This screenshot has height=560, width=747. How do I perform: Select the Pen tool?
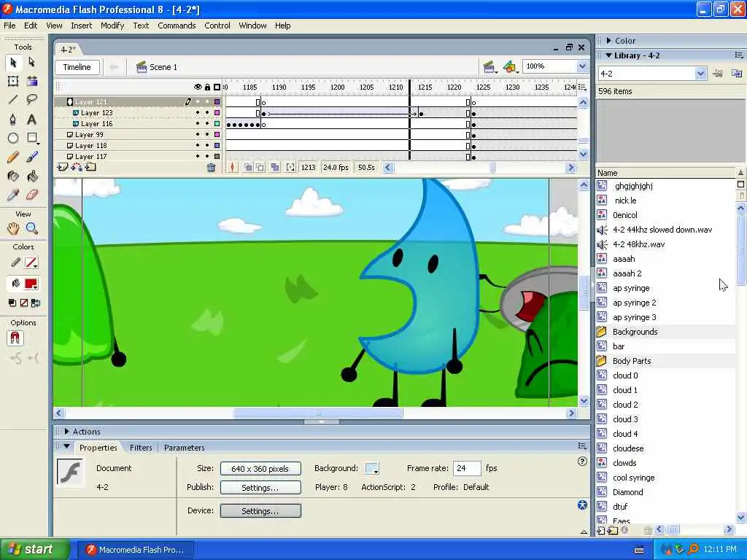(x=13, y=119)
